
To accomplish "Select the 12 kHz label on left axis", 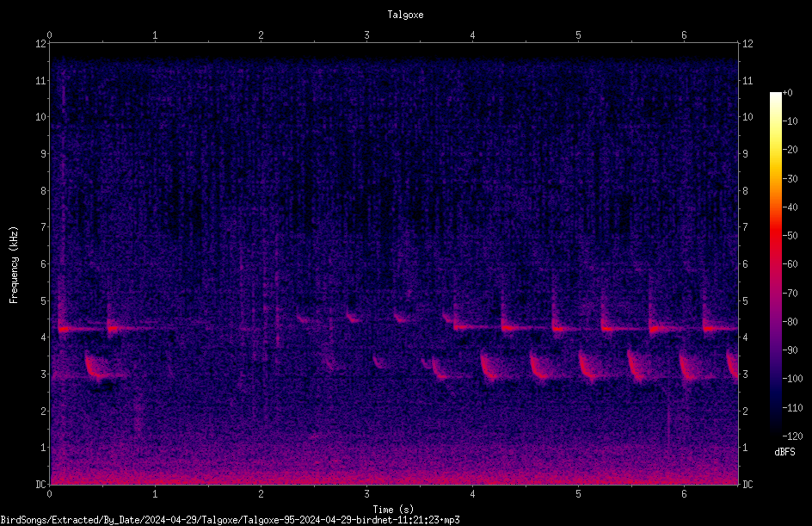I will pos(41,44).
